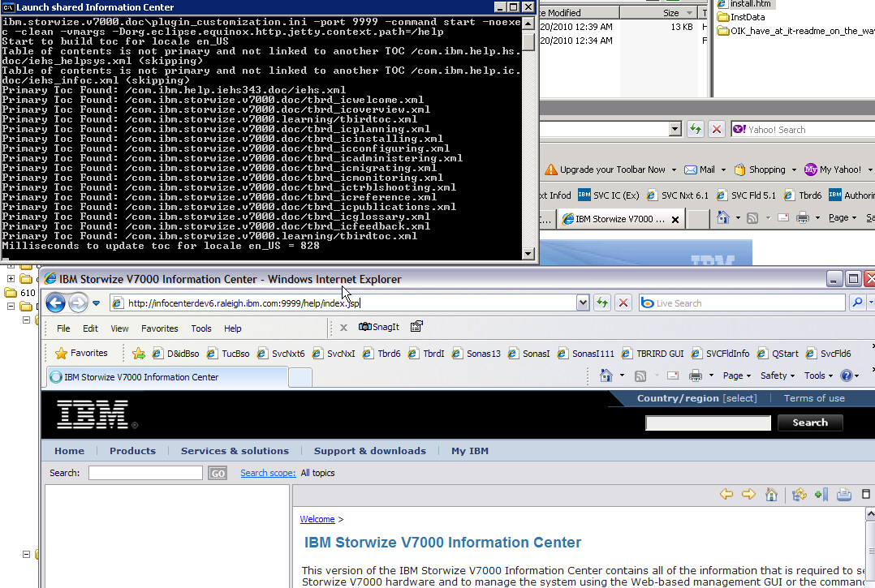This screenshot has height=588, width=875.
Task: Stop loading page in front IE window
Action: pos(623,303)
